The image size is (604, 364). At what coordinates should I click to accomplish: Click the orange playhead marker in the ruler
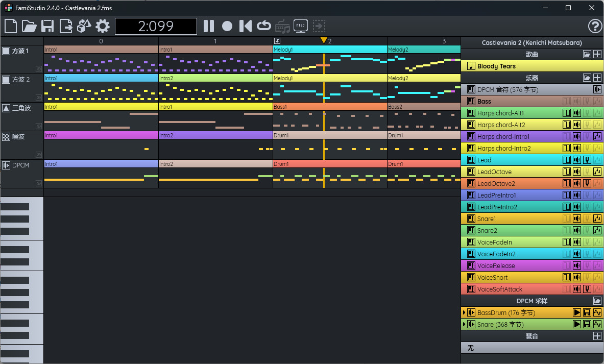point(324,40)
